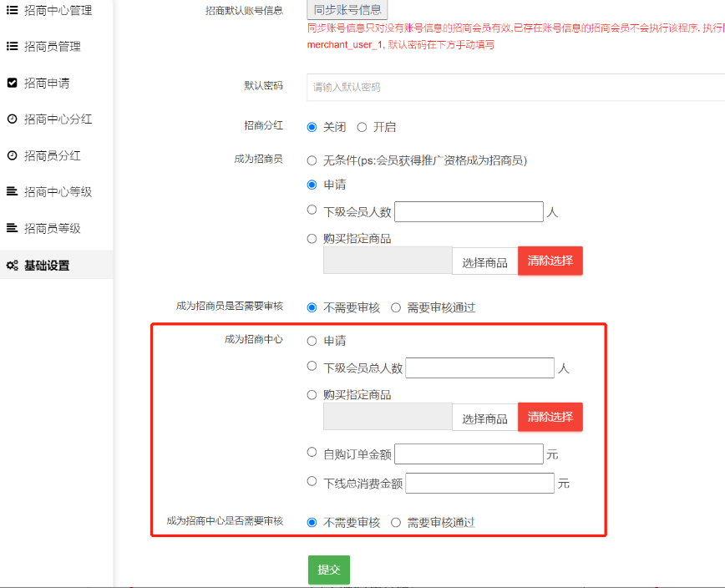Viewport: 725px width, 588px height.
Task: Click the clock icon beside 招商中心分红
Action: (x=12, y=119)
